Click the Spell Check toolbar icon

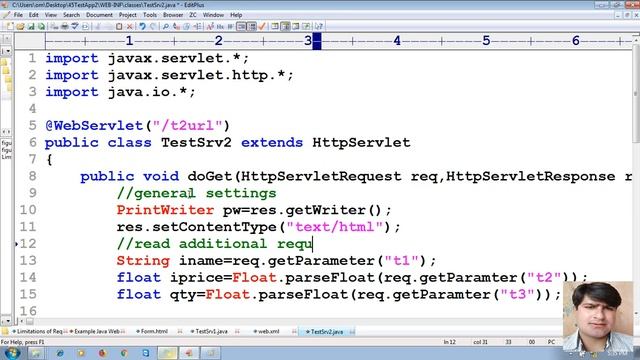75,27
